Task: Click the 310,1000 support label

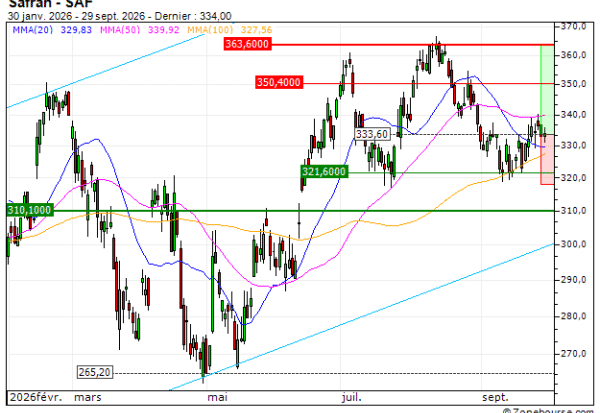Action: coord(29,210)
